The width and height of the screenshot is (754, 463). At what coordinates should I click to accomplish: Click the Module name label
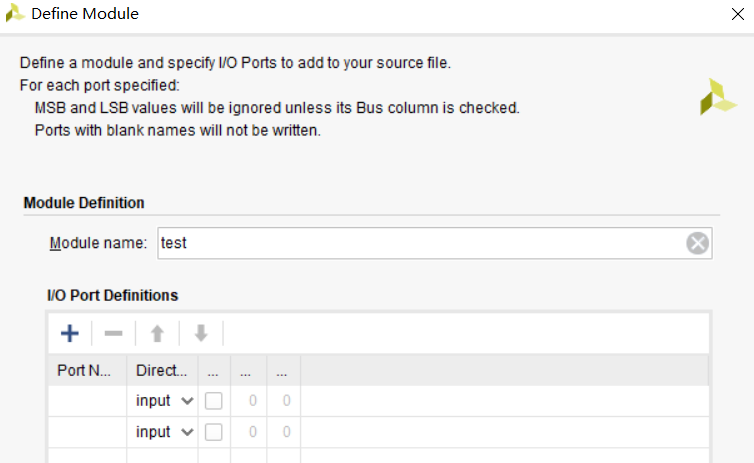click(x=98, y=243)
